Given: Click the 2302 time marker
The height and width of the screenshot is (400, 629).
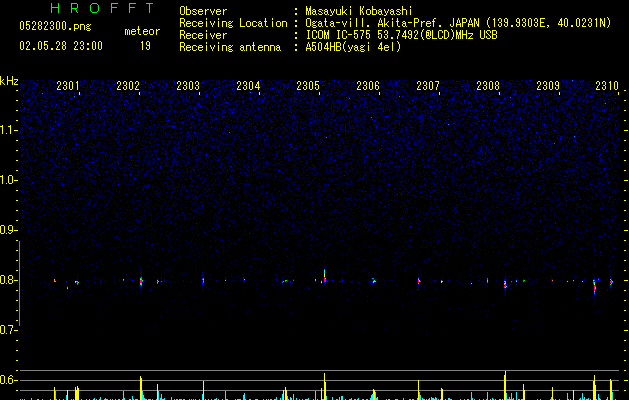Looking at the screenshot, I should [x=128, y=85].
